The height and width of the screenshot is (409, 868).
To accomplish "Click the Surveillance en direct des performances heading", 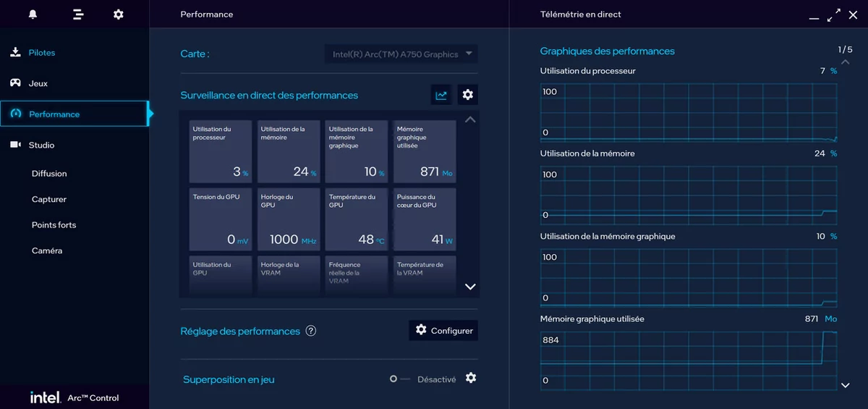I will tap(269, 95).
